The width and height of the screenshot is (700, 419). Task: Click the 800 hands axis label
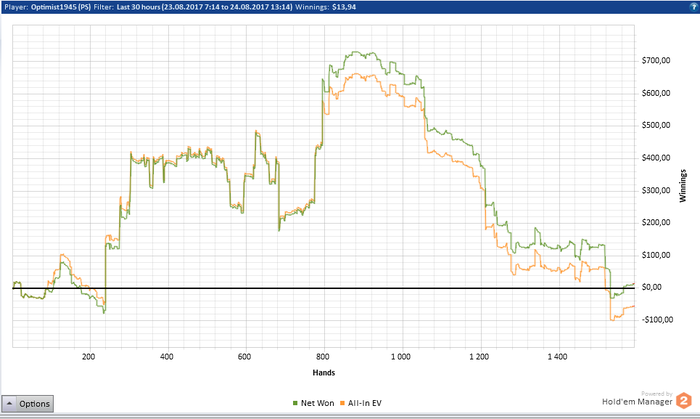(323, 357)
